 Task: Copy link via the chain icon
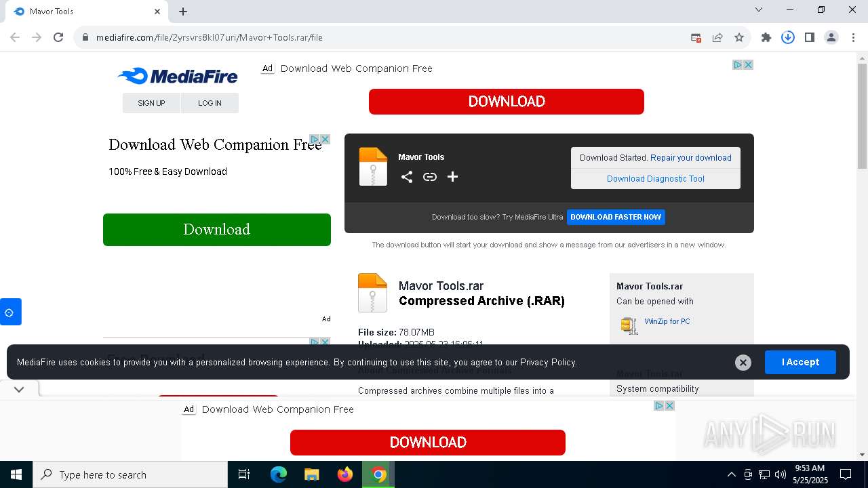(430, 177)
